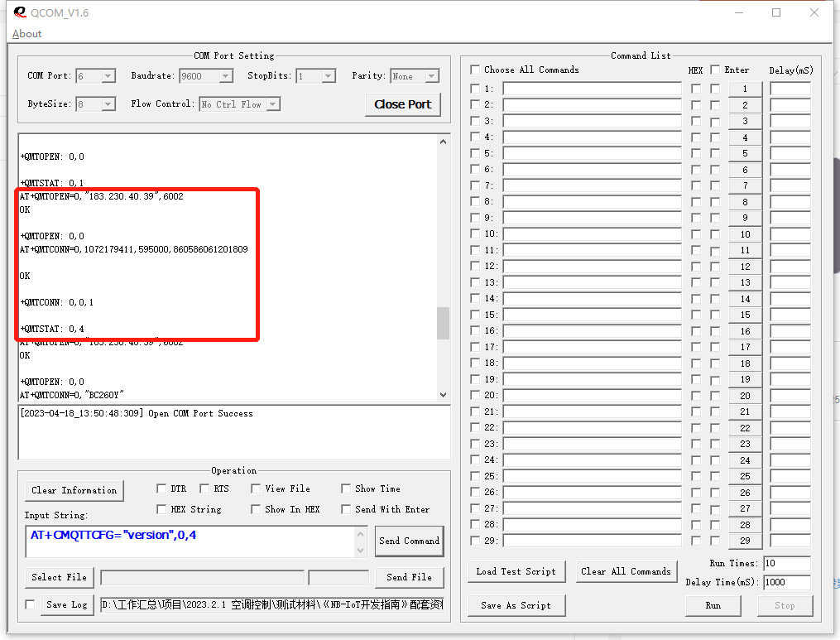Click the Close Port button

pos(403,104)
